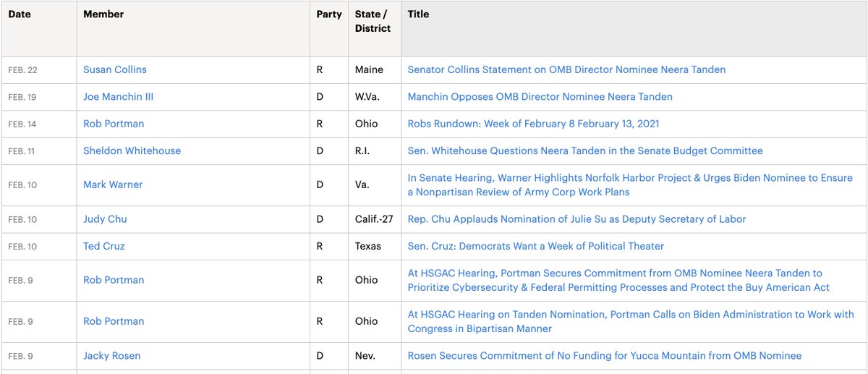
Task: Open Rosen Yucca Mountain funding statement
Action: point(605,355)
